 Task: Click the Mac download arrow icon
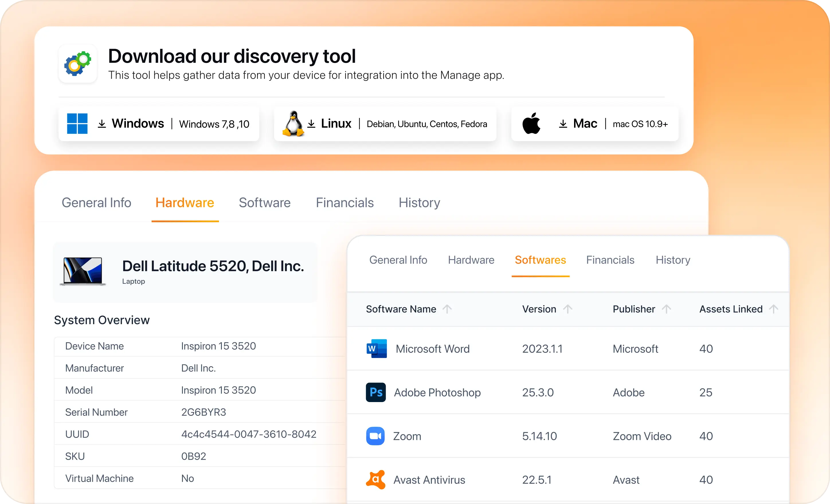coord(563,124)
